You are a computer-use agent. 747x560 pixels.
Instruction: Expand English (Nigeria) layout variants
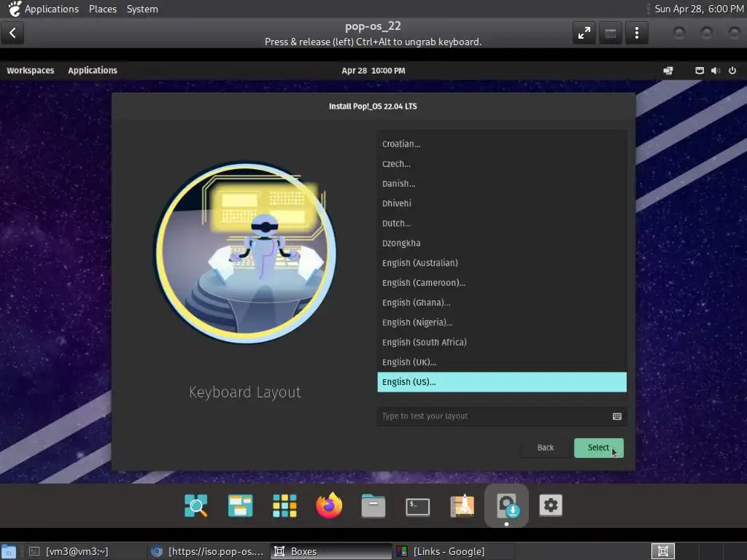[x=502, y=322]
